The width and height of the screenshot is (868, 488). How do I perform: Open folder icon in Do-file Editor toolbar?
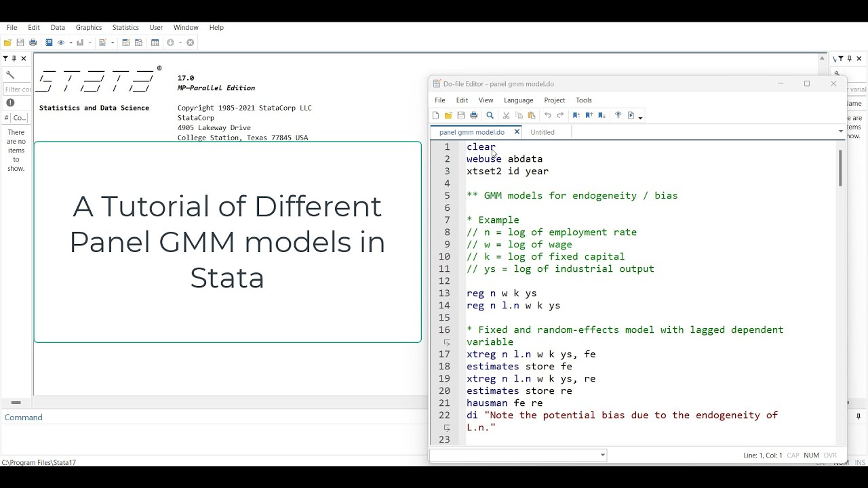pos(448,116)
